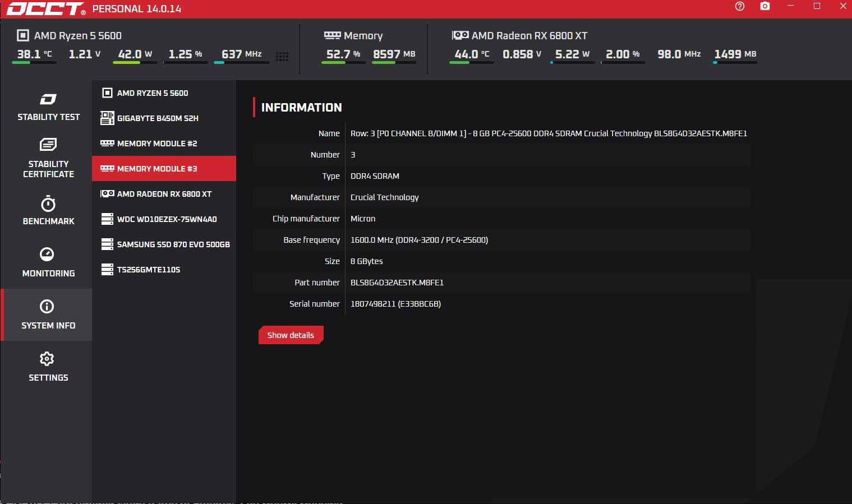Click the memory used 8597 MB reading
The width and height of the screenshot is (852, 504).
point(394,54)
